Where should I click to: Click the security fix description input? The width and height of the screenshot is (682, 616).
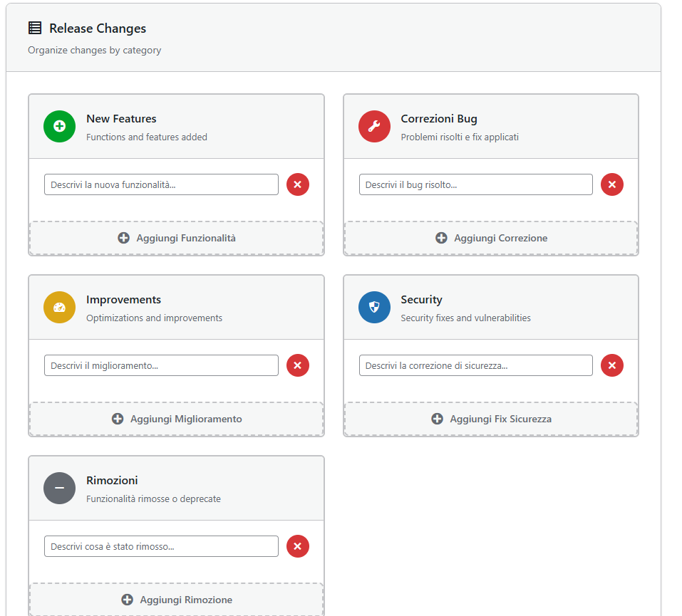point(475,365)
